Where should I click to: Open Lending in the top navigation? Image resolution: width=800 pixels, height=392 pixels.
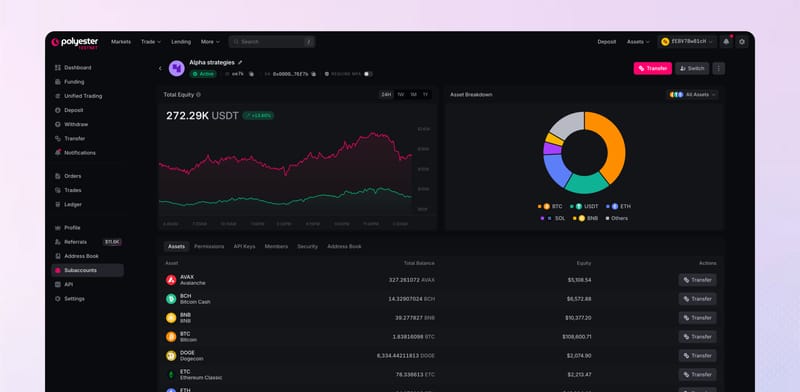181,42
